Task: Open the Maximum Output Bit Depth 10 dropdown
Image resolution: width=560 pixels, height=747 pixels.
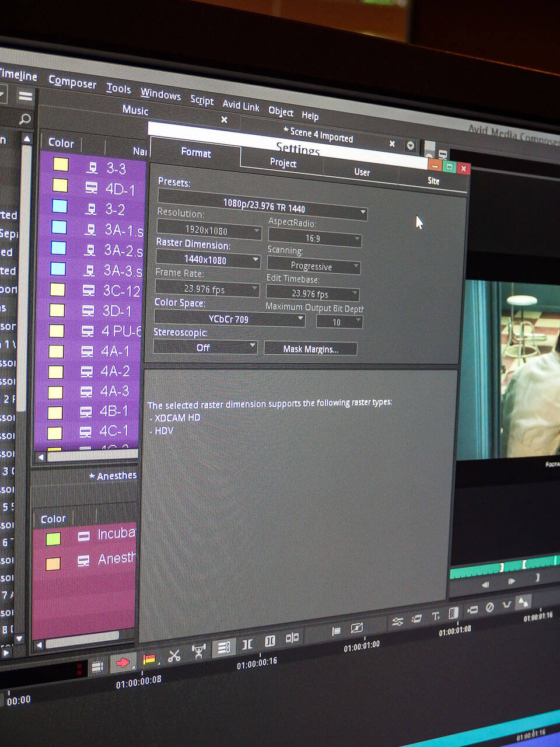Action: (339, 322)
